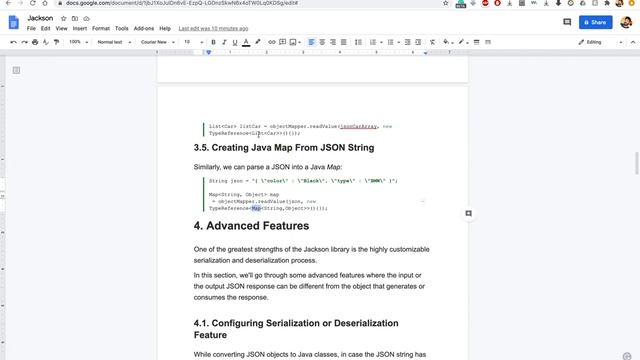
Task: Open the text color picker
Action: coord(246,42)
